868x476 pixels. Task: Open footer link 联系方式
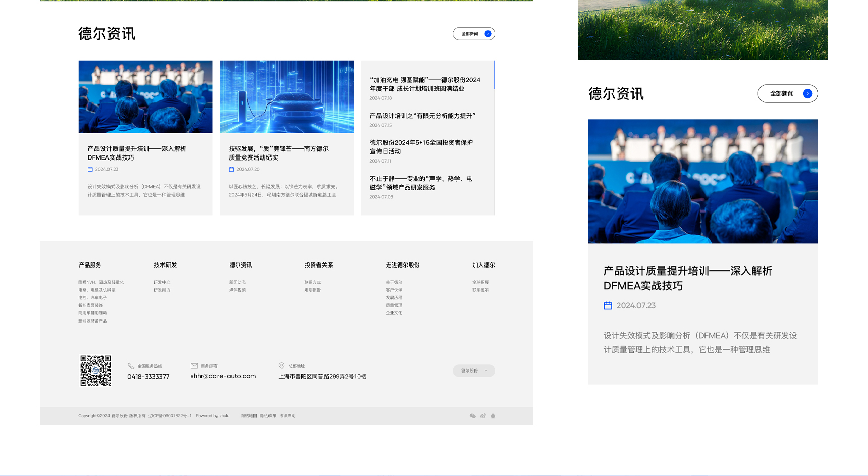click(312, 282)
